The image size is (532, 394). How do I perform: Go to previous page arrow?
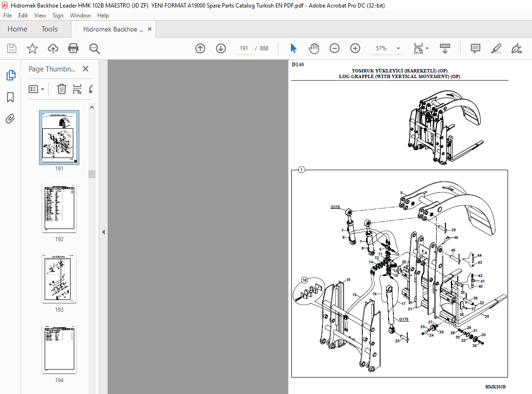[x=200, y=48]
